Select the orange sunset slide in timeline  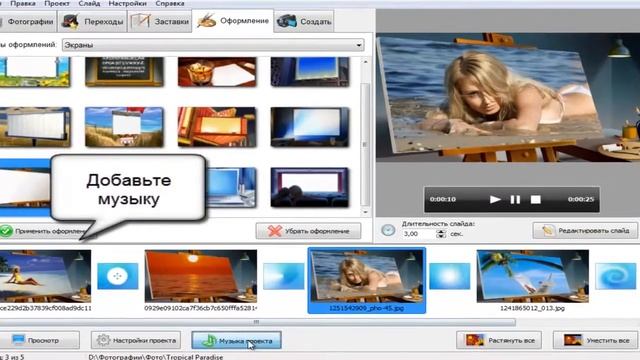coord(201,276)
